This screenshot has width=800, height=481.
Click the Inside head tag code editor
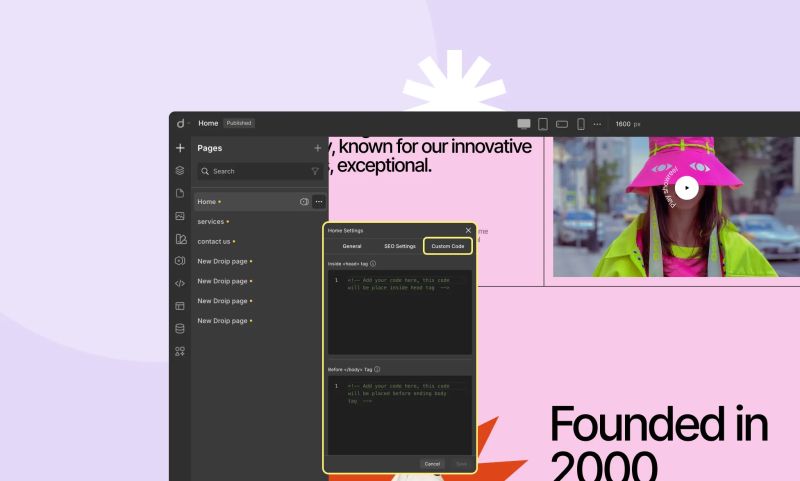[400, 313]
